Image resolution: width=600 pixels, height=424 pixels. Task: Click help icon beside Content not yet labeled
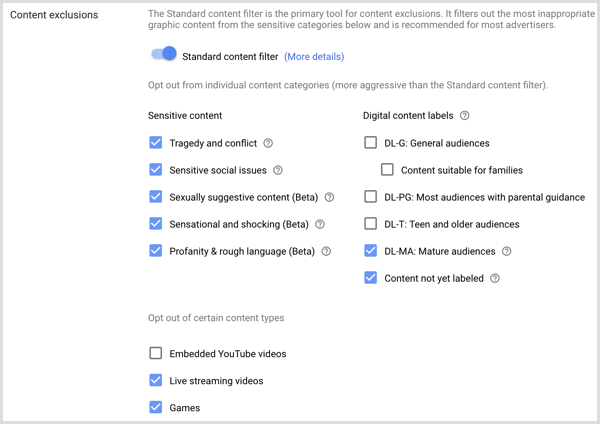pyautogui.click(x=495, y=278)
